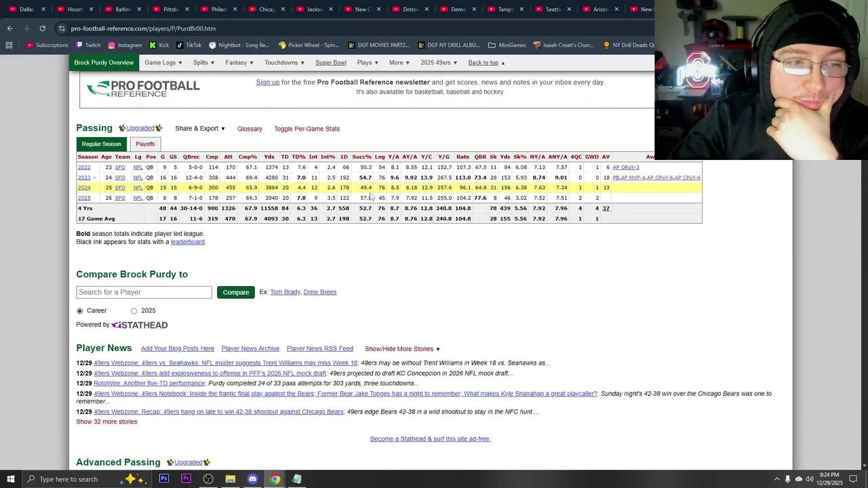
Task: Expand the 2025 49ers dropdown
Action: coord(439,62)
